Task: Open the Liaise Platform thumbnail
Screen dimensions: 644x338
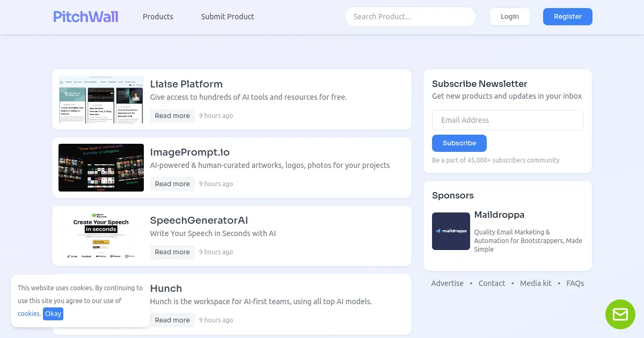Action: pyautogui.click(x=101, y=100)
